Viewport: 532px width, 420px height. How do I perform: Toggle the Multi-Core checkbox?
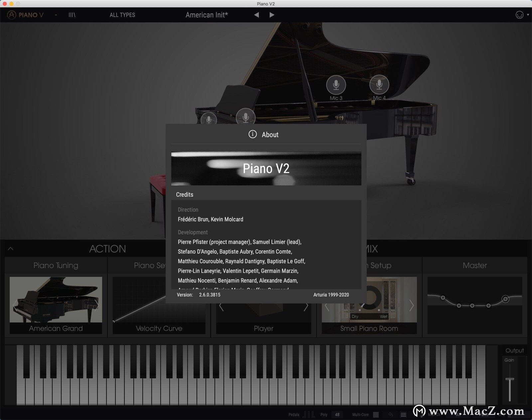pos(376,415)
